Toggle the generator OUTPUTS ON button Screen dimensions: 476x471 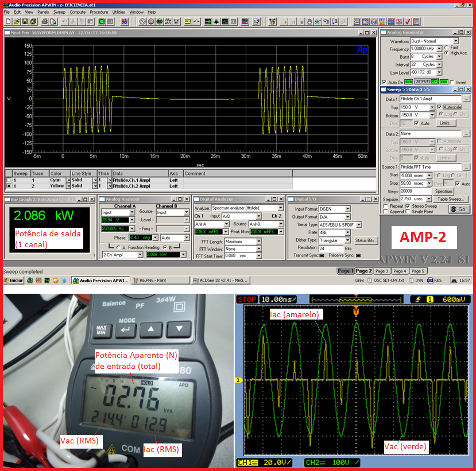click(x=425, y=82)
